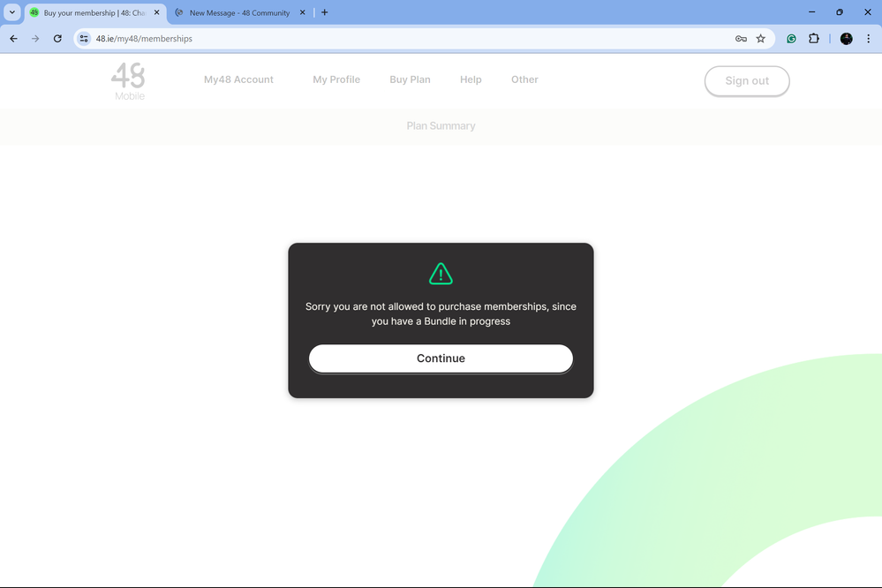Open the password manager key icon
The height and width of the screenshot is (588, 882).
(742, 39)
